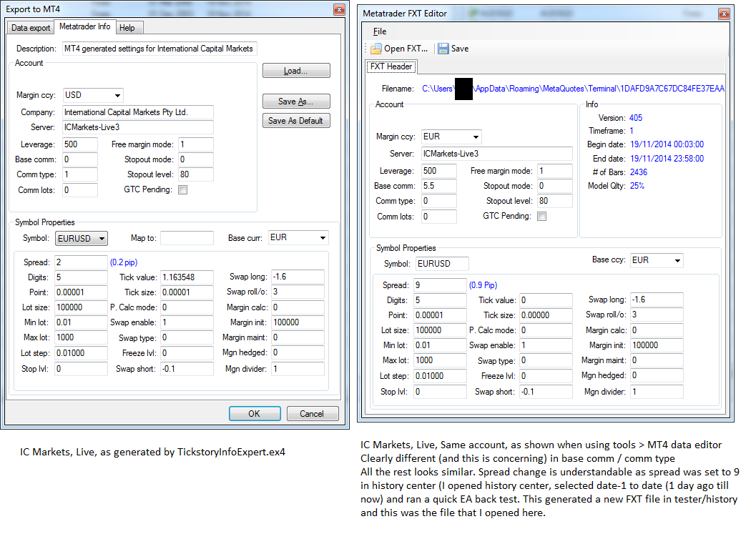The height and width of the screenshot is (534, 756).
Task: Click Save As Default button
Action: [296, 121]
